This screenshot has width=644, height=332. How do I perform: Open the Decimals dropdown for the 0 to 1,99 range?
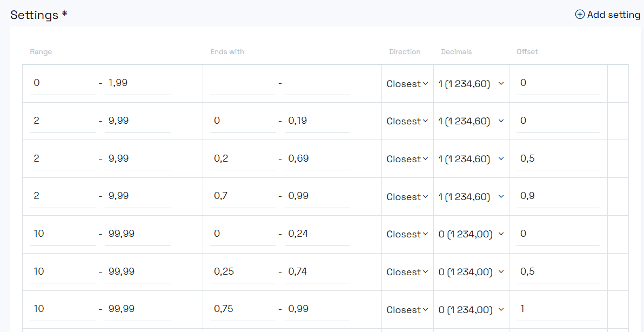[x=471, y=84]
